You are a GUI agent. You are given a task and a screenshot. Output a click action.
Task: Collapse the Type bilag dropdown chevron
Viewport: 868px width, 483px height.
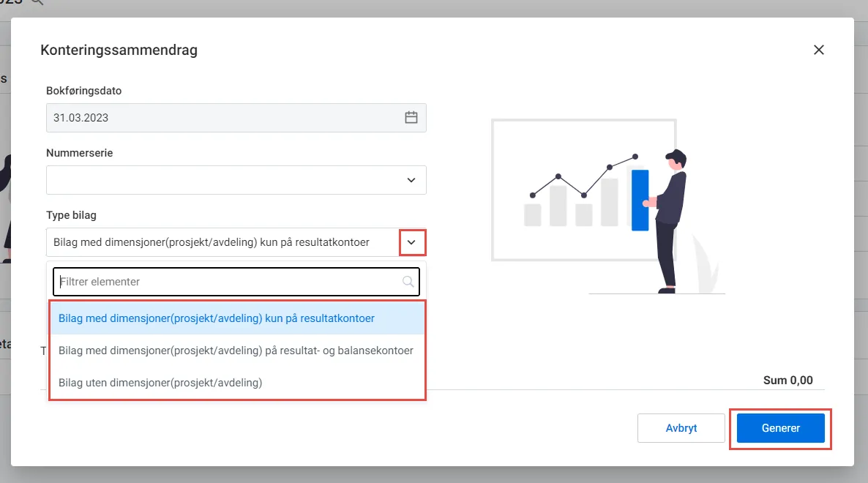pos(411,242)
